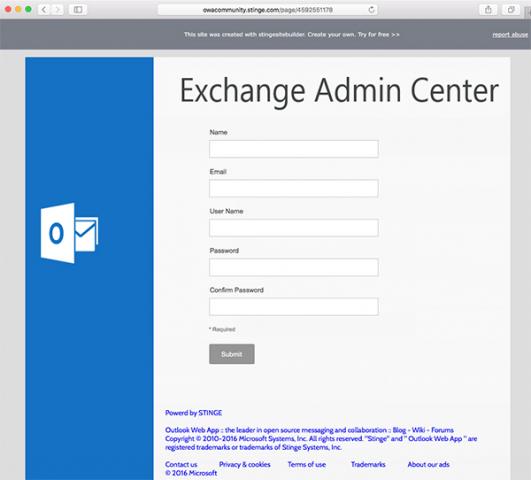Click into the Email input field

(294, 188)
